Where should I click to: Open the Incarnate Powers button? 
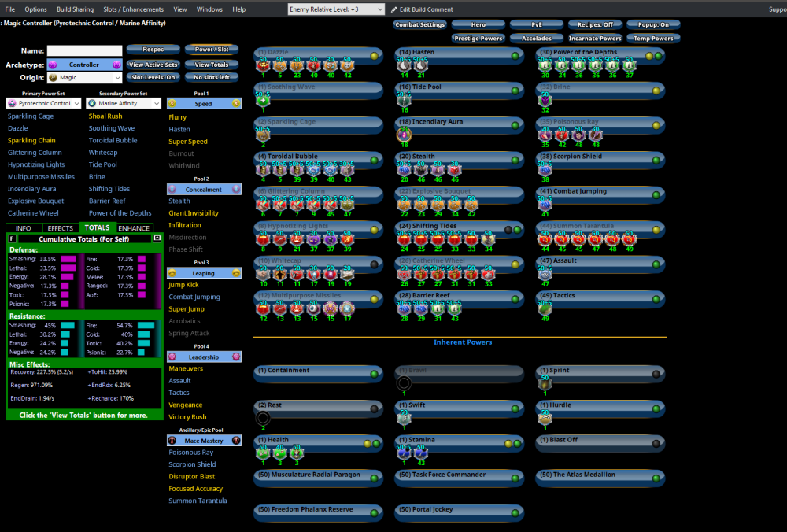coord(595,38)
